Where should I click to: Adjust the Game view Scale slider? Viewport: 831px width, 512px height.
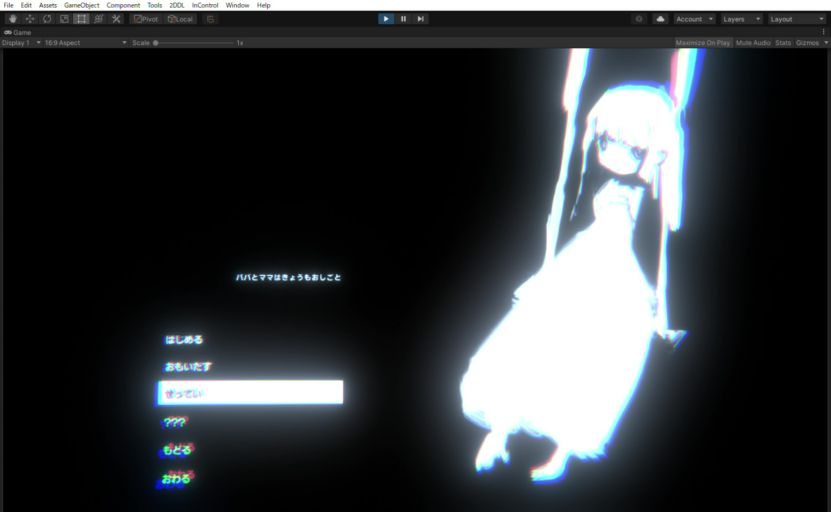pos(193,43)
